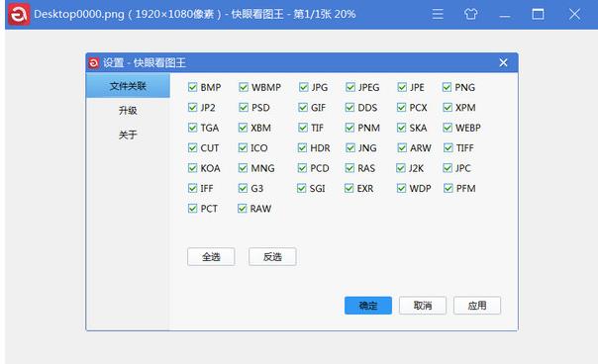The width and height of the screenshot is (598, 364).
Task: Uncheck the PSD checkbox
Action: pos(244,108)
